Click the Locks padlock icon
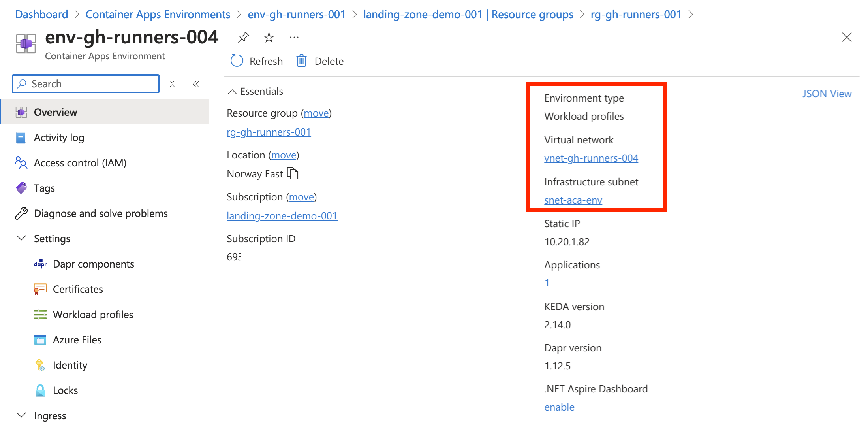This screenshot has height=424, width=868. point(40,390)
